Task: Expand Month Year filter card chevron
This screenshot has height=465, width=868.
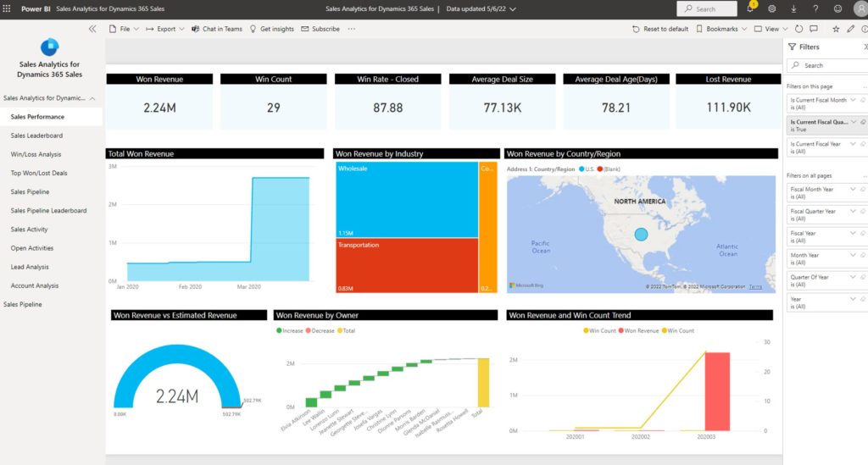Action: pyautogui.click(x=853, y=255)
